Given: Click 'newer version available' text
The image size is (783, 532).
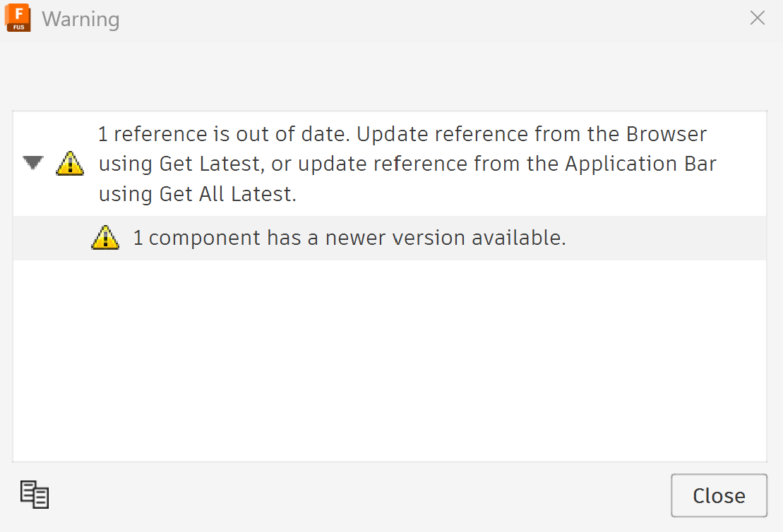Looking at the screenshot, I should (445, 238).
